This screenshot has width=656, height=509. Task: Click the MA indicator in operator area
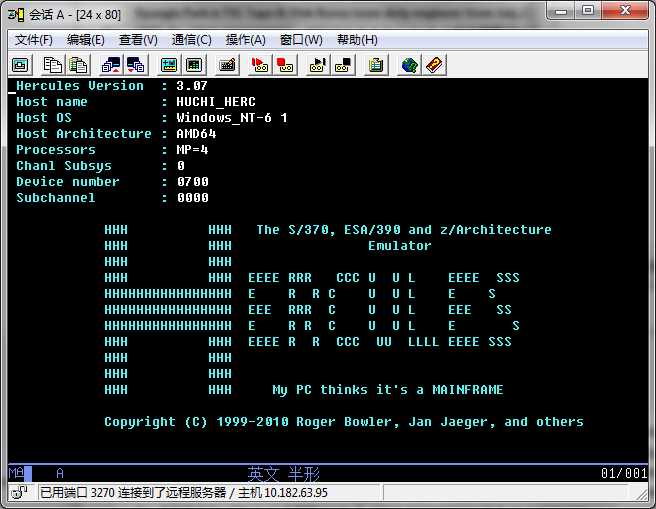tap(17, 473)
